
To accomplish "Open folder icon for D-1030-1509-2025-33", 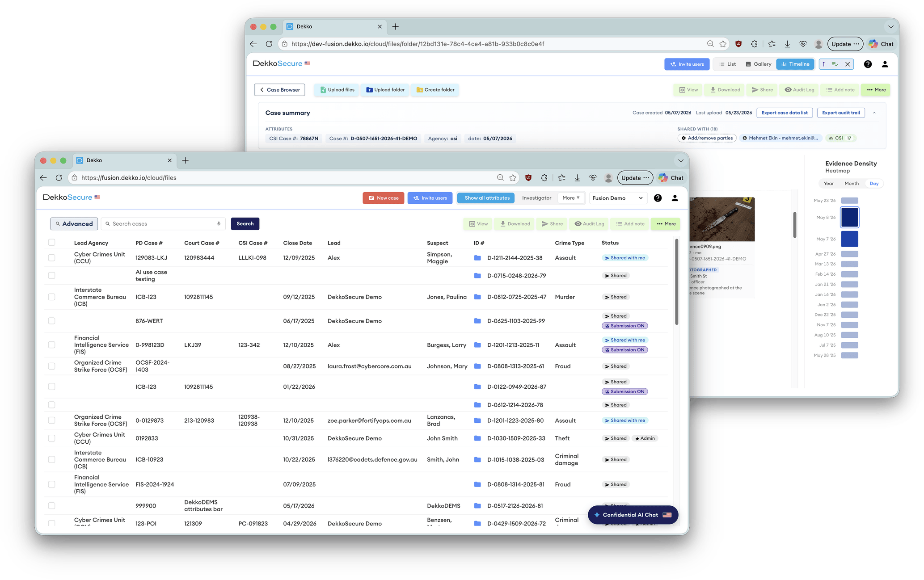I will pos(477,438).
